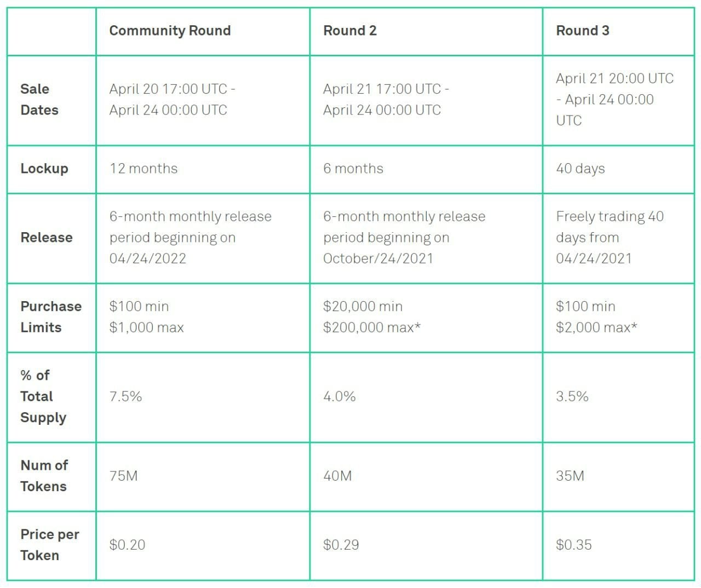
Task: Select the 40 days lockup cell
Action: (580, 169)
